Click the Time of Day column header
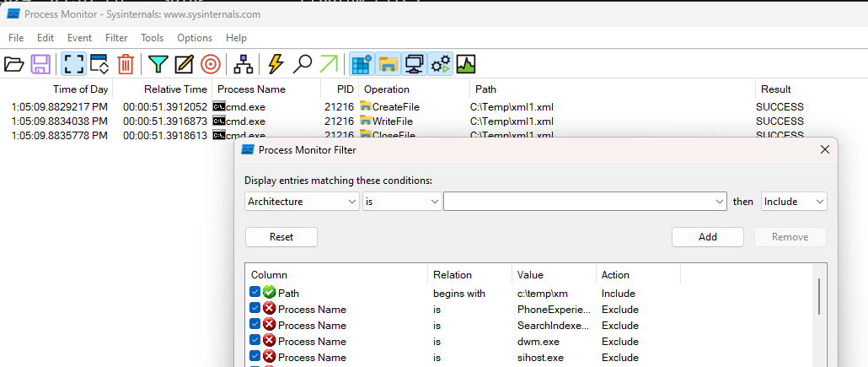Image resolution: width=868 pixels, height=367 pixels. [x=56, y=89]
